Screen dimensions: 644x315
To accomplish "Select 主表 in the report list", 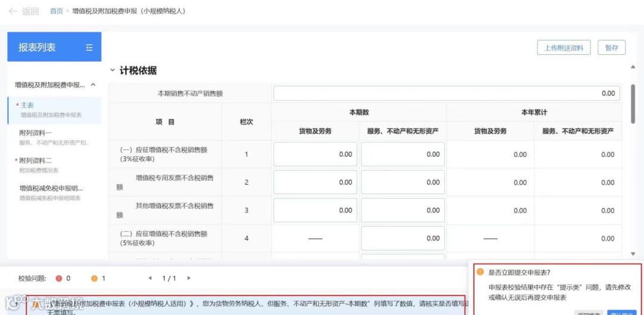I will 54,110.
